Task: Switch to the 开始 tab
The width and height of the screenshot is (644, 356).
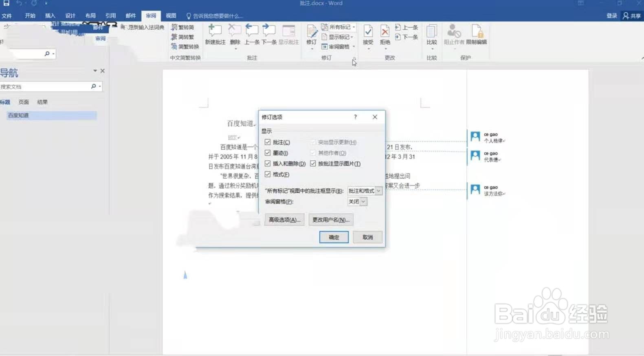Action: tap(30, 15)
